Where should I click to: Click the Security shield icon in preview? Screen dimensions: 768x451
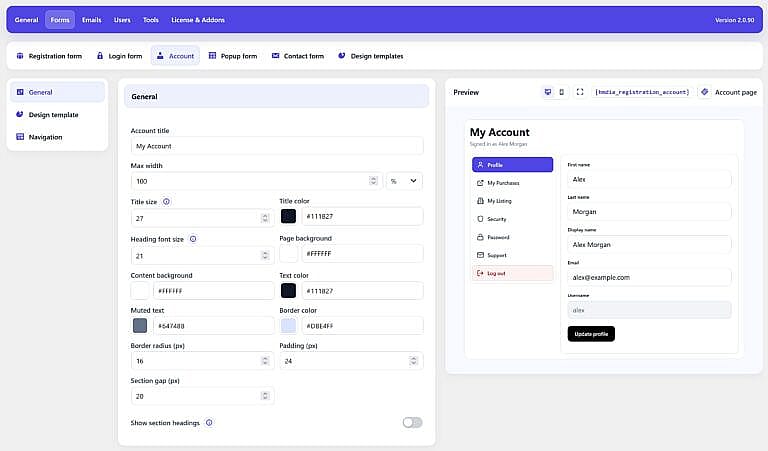tap(480, 219)
